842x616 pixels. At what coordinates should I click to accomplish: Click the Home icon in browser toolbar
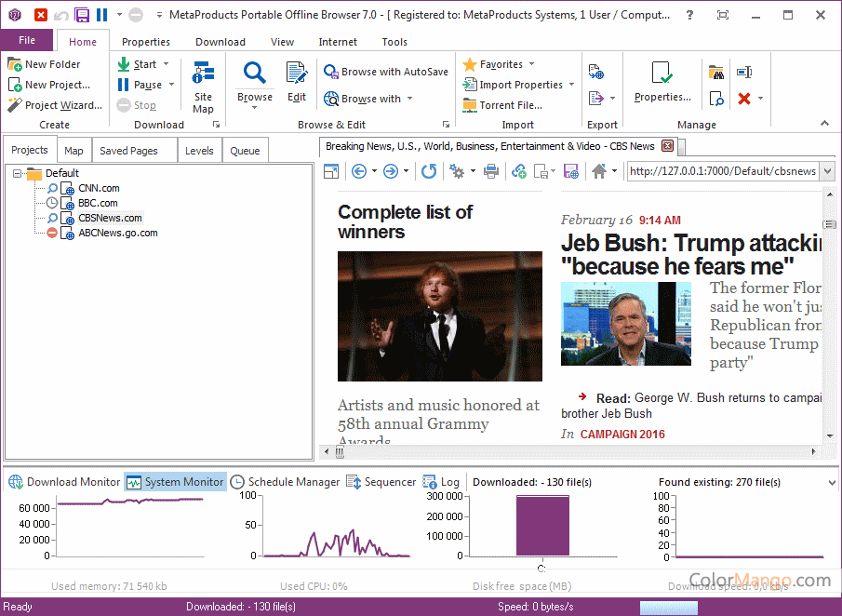599,171
